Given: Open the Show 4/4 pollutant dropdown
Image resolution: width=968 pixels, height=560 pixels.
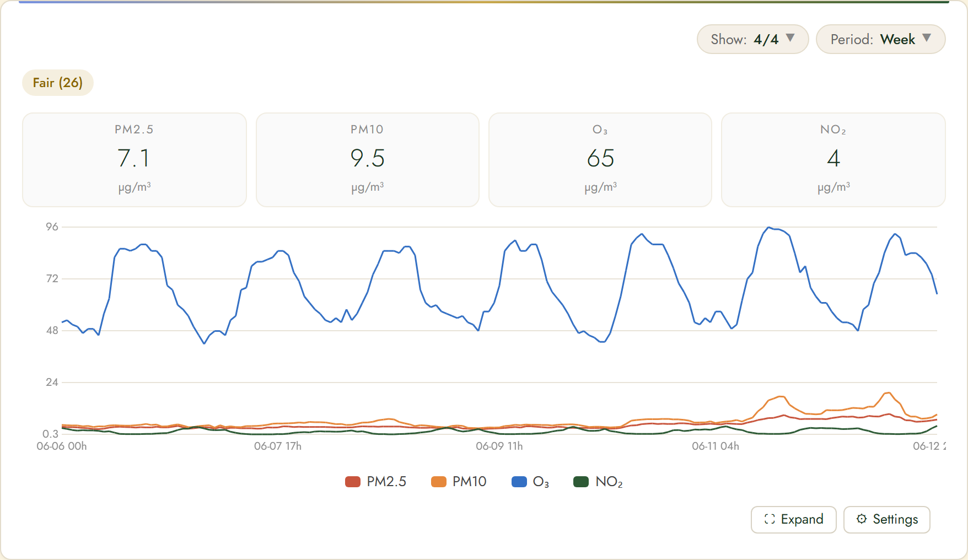Looking at the screenshot, I should pyautogui.click(x=752, y=39).
